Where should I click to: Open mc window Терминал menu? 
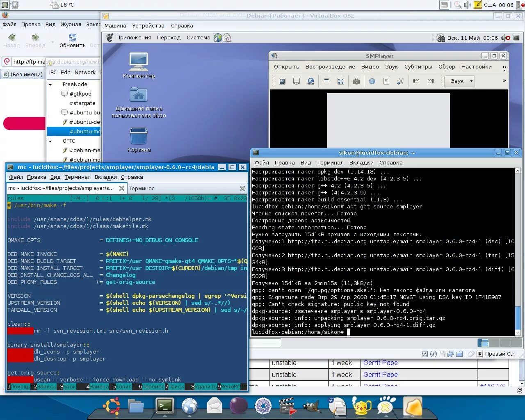[78, 177]
